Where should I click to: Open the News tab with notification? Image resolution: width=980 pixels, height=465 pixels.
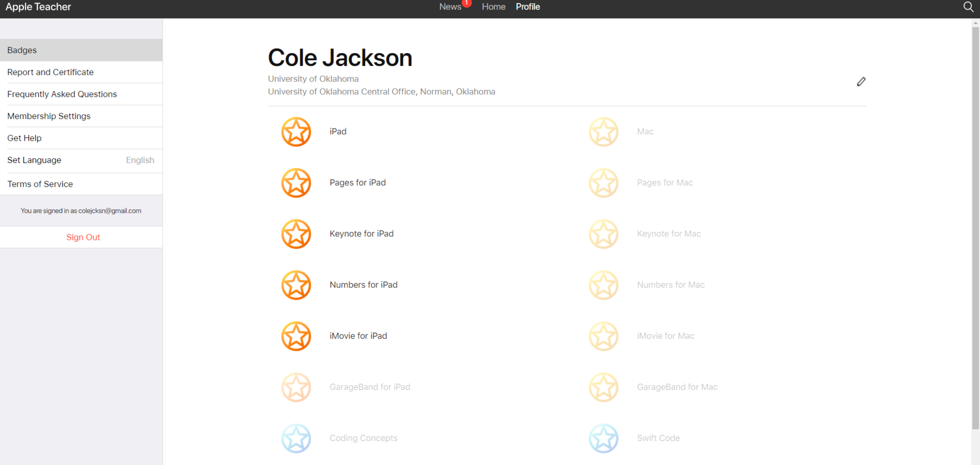[x=450, y=7]
